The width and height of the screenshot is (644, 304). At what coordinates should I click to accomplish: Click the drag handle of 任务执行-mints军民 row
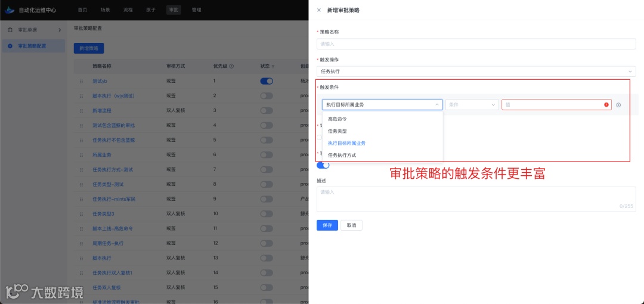pos(81,200)
